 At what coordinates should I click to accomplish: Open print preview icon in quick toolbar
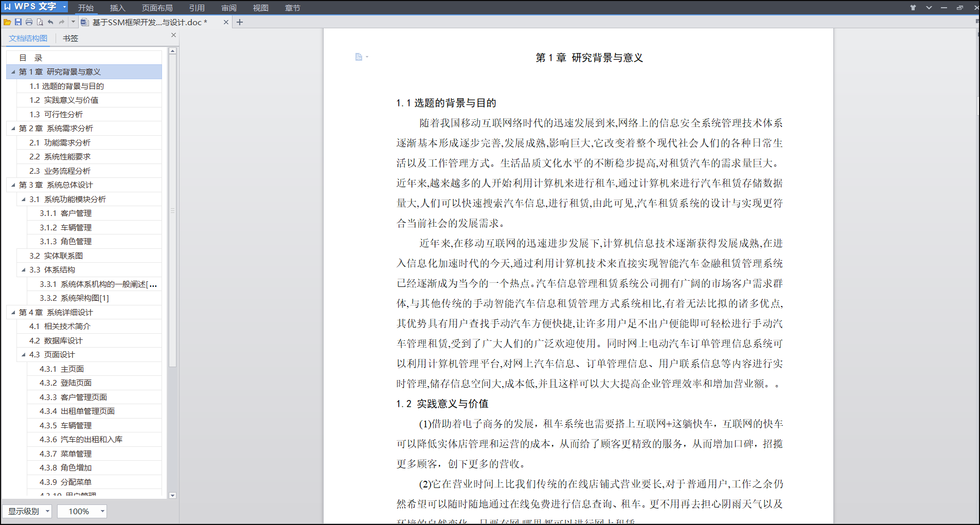tap(40, 22)
